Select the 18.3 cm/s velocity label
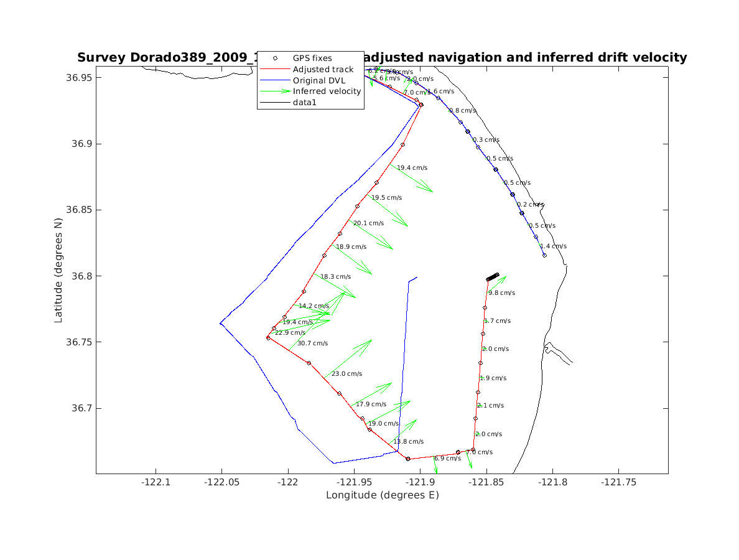 335,277
